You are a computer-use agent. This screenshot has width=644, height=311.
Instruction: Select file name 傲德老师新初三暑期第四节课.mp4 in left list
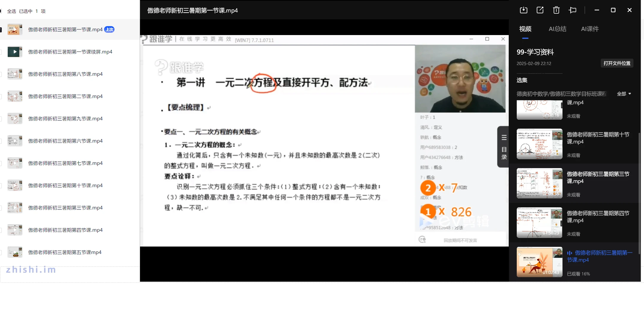tap(65, 230)
